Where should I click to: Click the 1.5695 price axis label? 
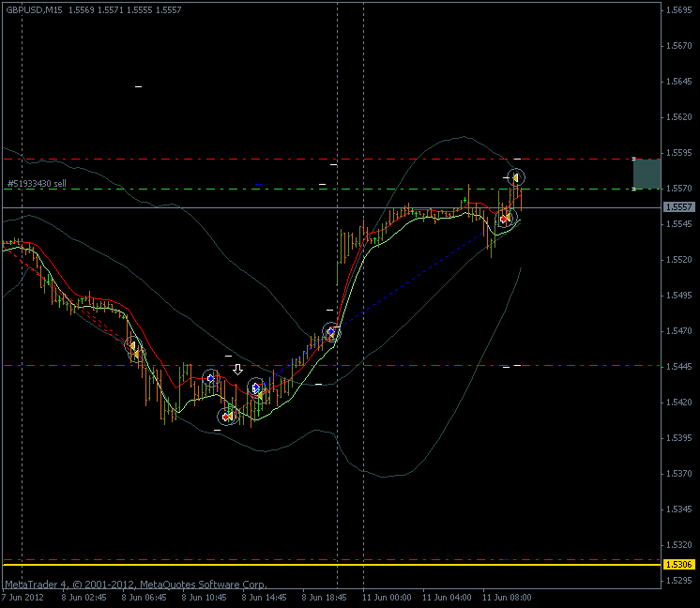point(679,10)
